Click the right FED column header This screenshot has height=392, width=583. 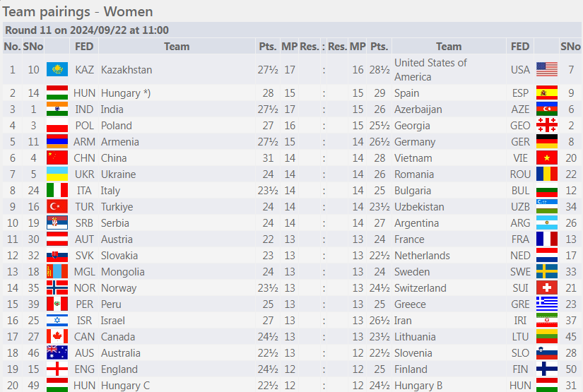click(520, 47)
